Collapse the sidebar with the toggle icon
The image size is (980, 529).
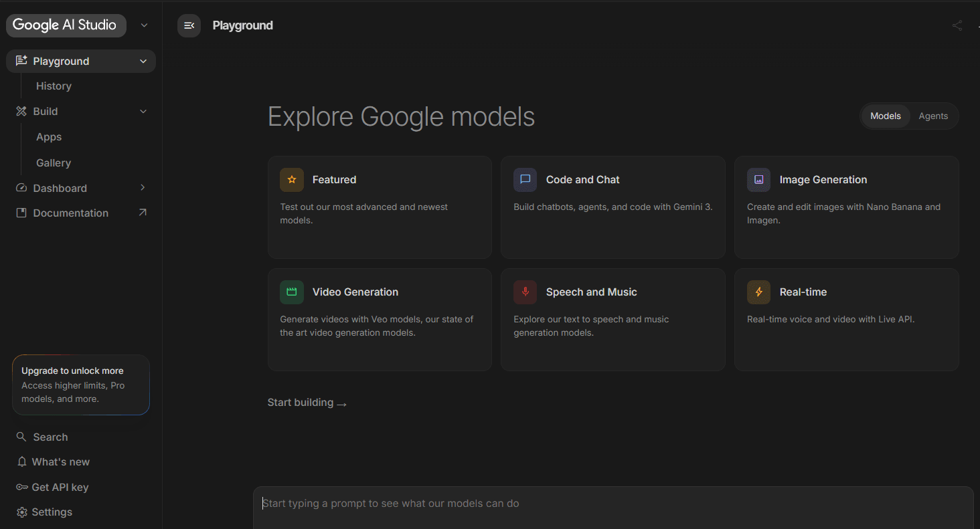point(189,25)
